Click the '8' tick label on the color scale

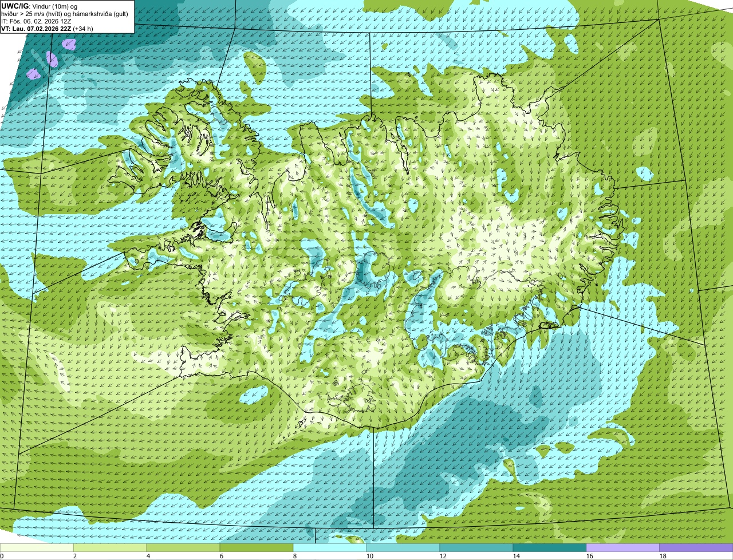[295, 556]
